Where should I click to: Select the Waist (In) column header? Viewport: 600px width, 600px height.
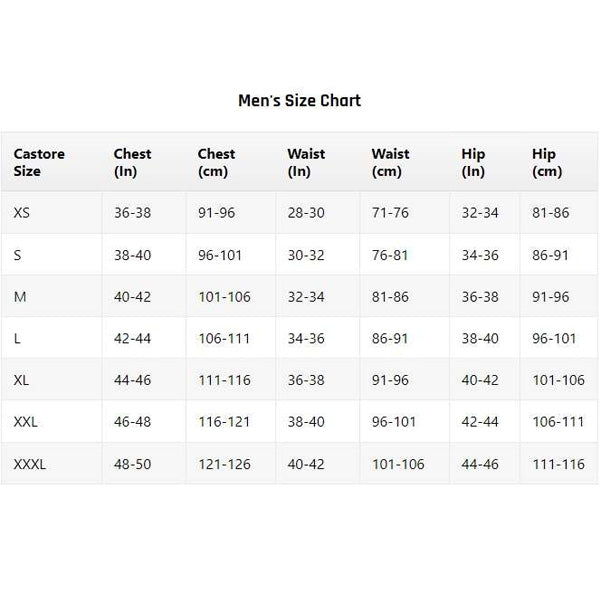pos(305,162)
